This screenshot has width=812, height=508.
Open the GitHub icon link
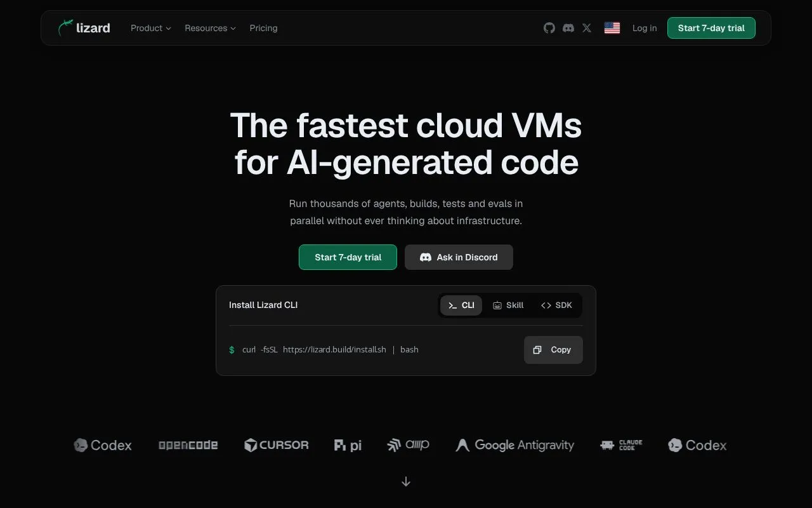pos(549,28)
